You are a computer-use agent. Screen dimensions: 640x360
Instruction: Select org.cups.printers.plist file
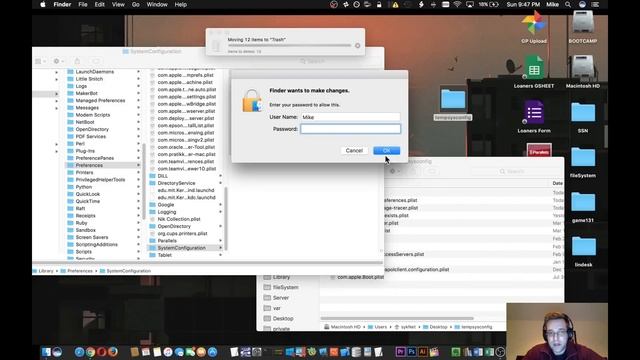(x=182, y=233)
